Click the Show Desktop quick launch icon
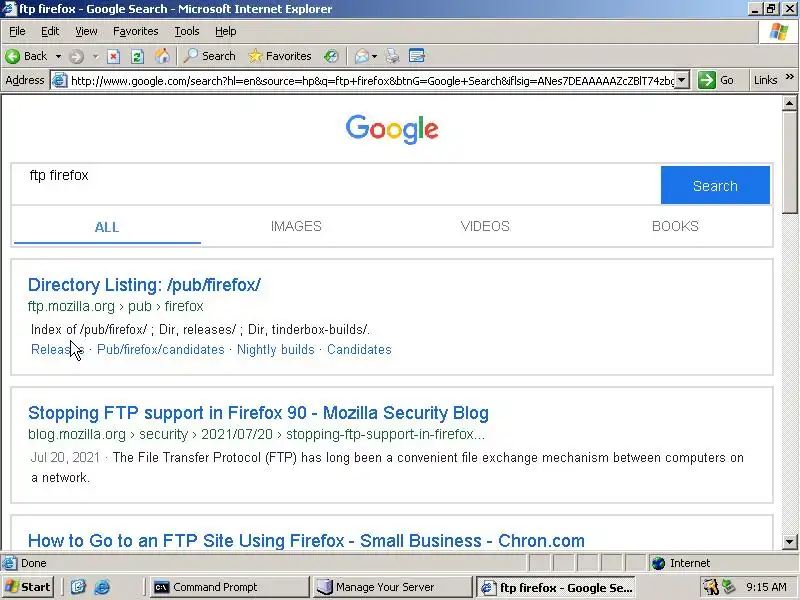 click(x=78, y=587)
